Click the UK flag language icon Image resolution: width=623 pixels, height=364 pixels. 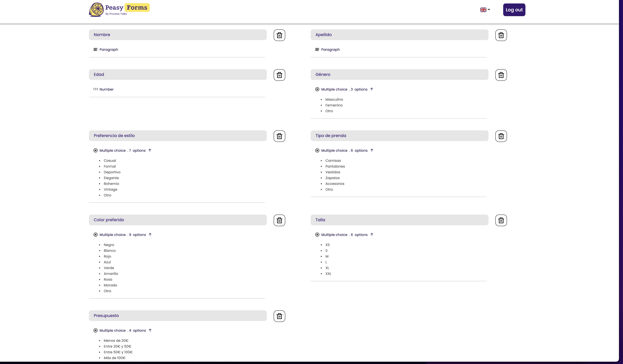pyautogui.click(x=483, y=10)
